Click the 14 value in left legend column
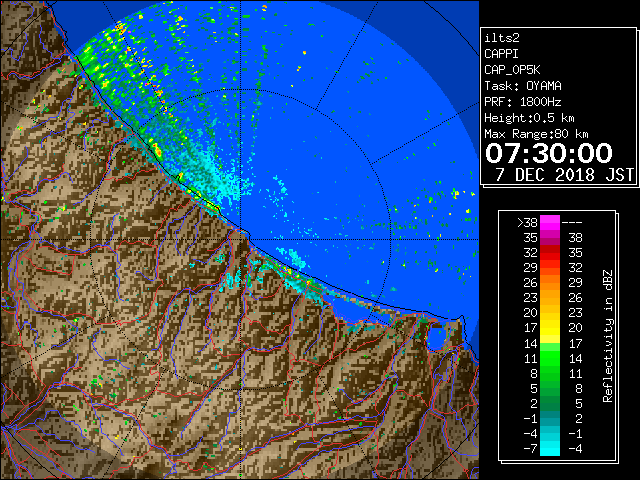Viewport: 640px width, 480px height. 531,343
